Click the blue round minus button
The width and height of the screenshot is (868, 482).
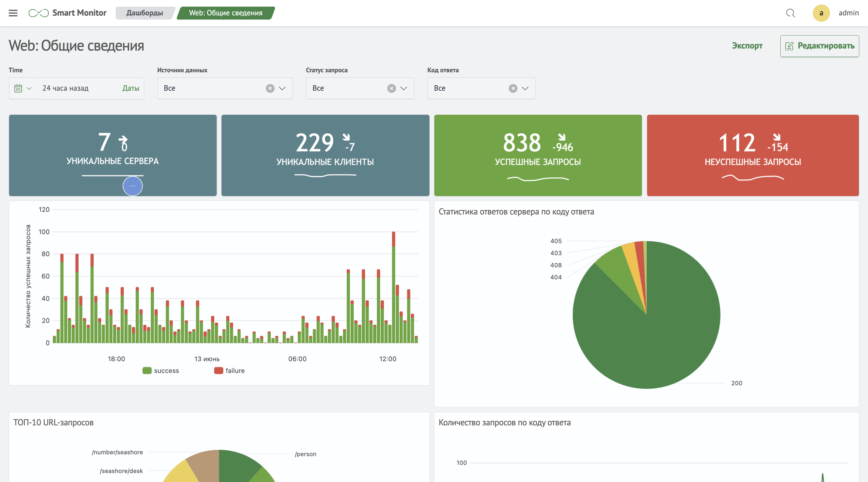(132, 186)
